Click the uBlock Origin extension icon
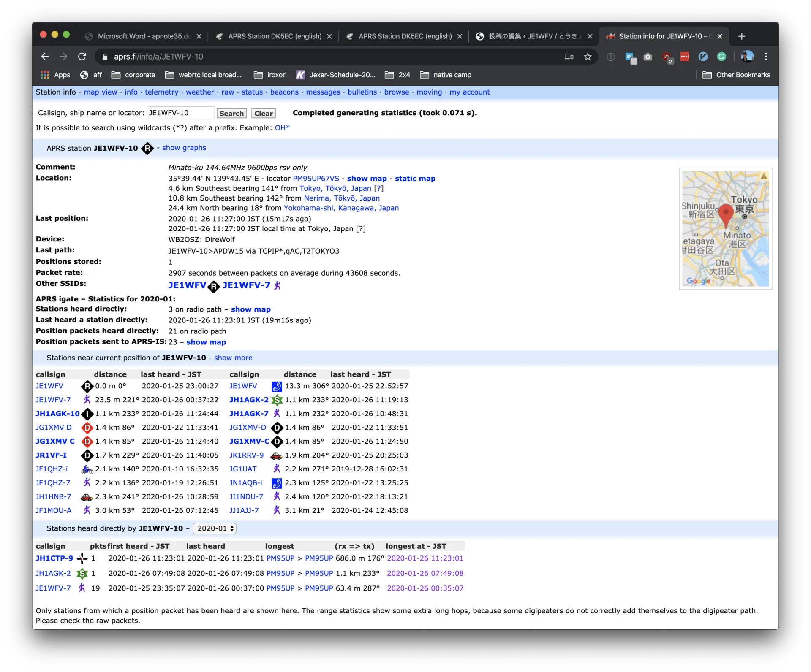The width and height of the screenshot is (811, 672). [667, 57]
